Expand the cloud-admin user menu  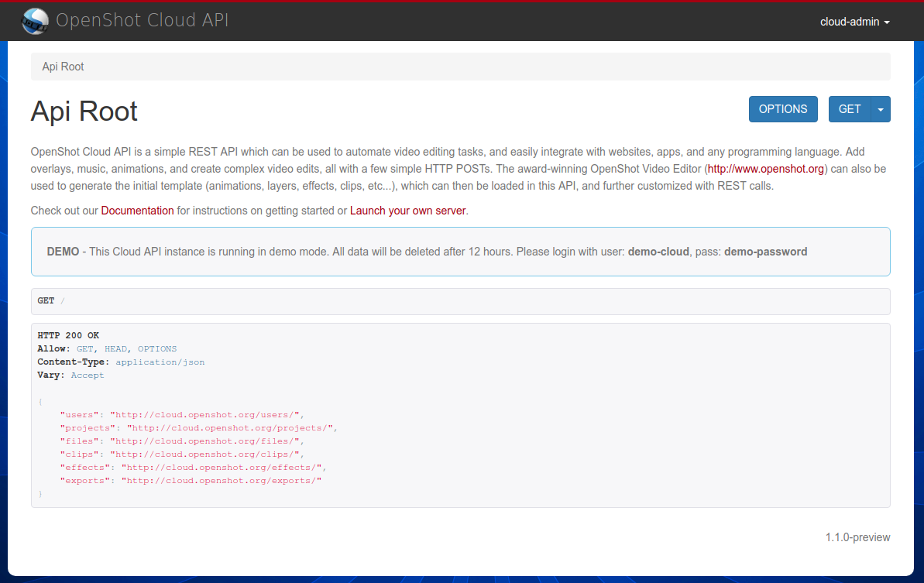coord(854,22)
